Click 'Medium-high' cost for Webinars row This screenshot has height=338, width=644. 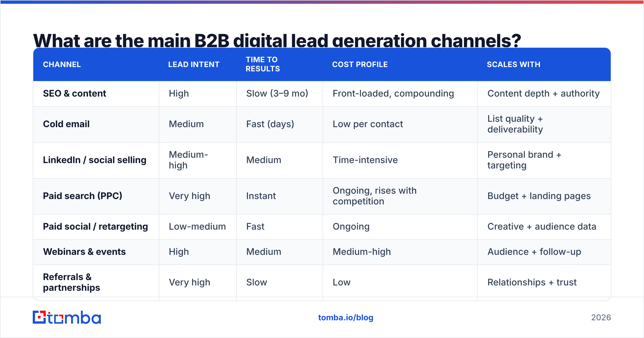pos(362,252)
